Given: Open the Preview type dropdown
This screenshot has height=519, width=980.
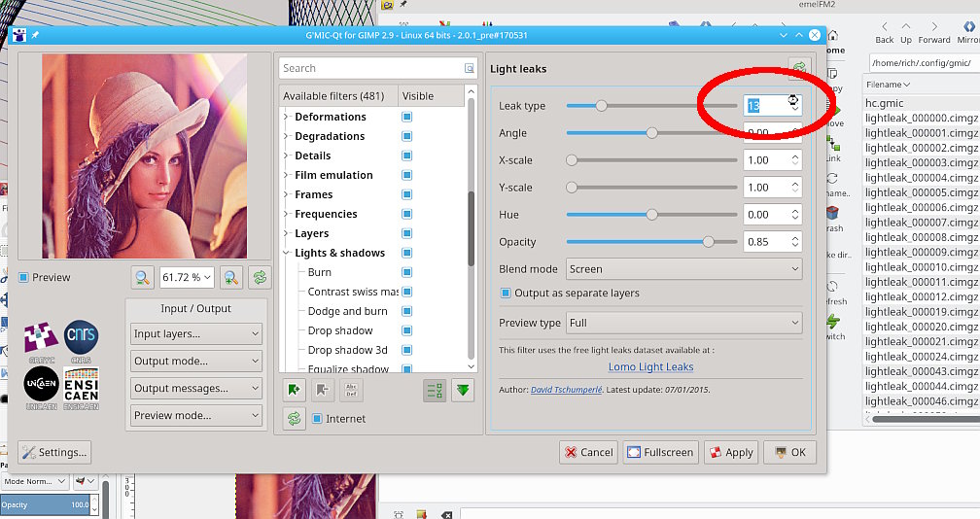Looking at the screenshot, I should 683,323.
